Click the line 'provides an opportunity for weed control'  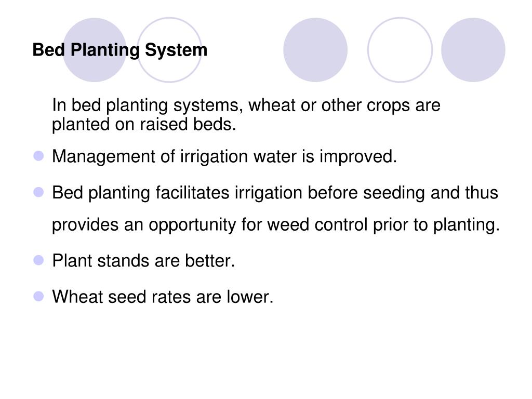[276, 225]
